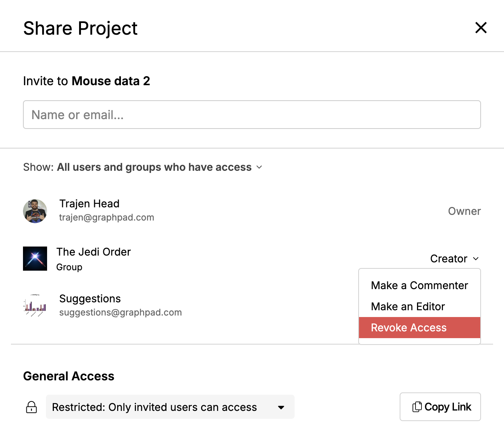Click Trajen Head's profile avatar

pos(35,211)
